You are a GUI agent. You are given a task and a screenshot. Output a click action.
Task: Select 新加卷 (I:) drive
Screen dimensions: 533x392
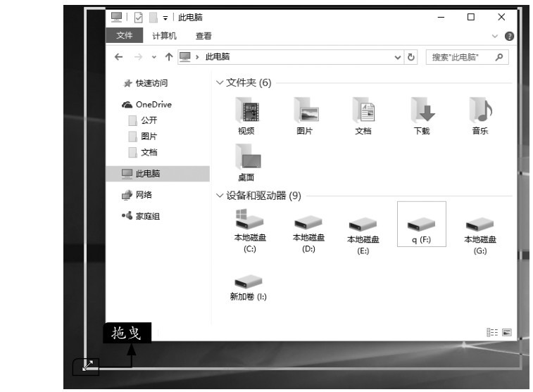[248, 287]
